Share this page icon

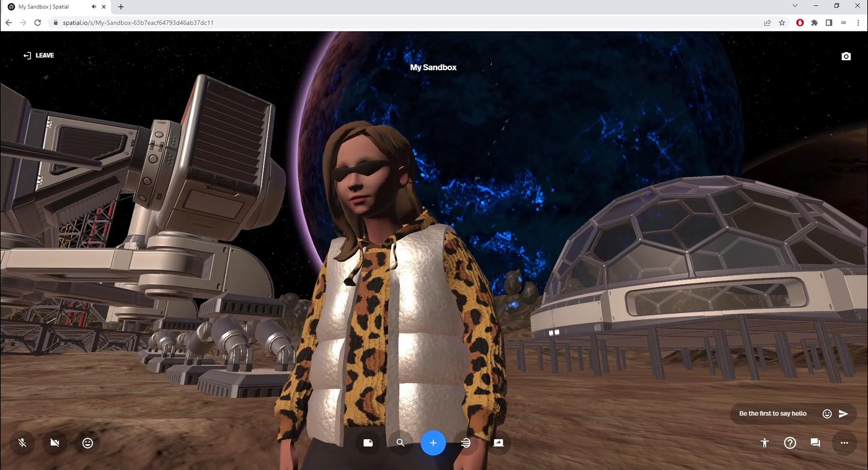[768, 22]
